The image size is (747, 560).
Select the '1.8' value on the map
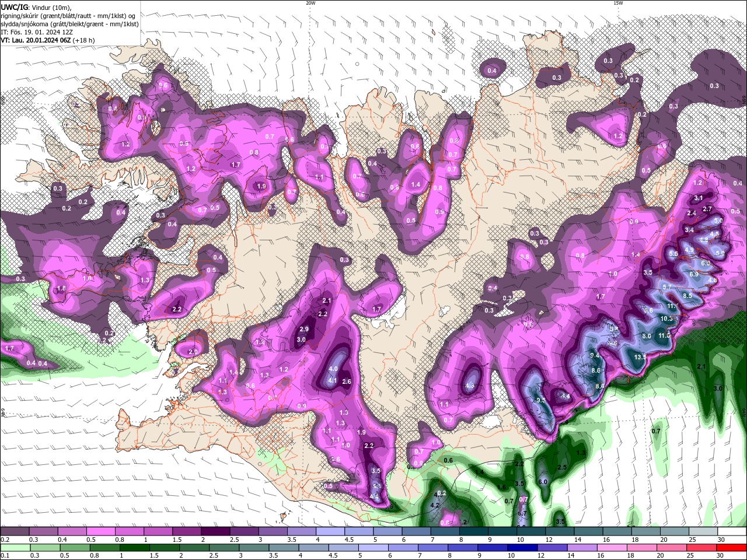[x=61, y=288]
